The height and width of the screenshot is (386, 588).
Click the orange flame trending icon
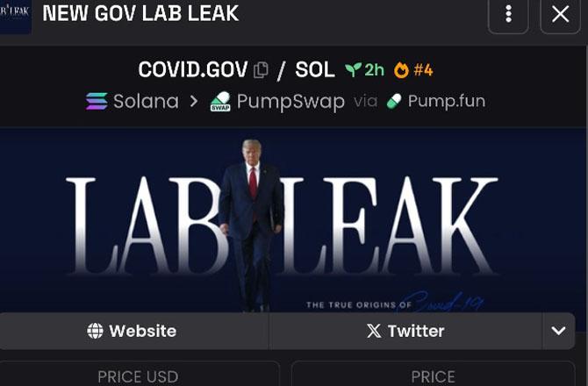(x=401, y=70)
